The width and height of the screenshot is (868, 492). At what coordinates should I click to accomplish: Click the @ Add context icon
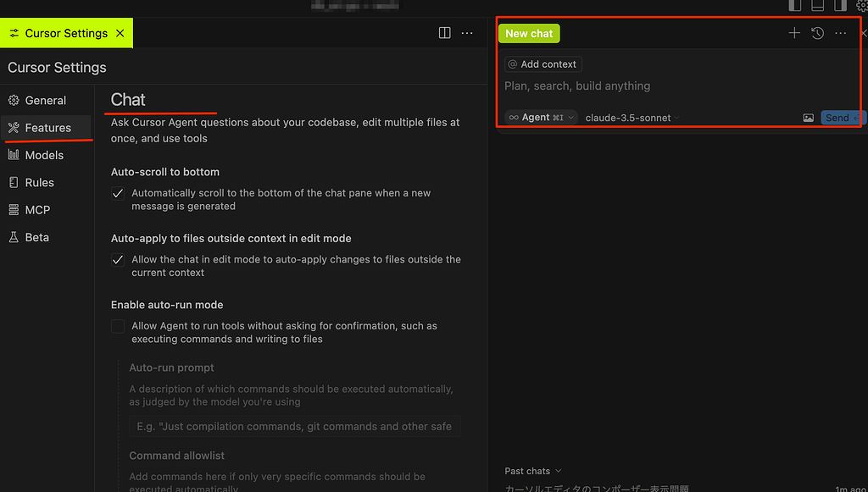(x=512, y=64)
